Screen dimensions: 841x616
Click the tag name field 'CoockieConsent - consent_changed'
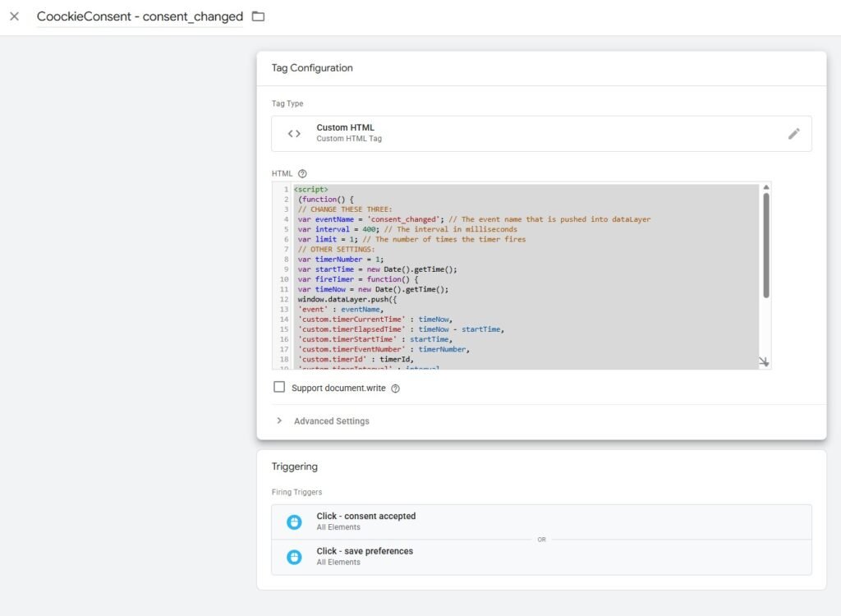click(x=140, y=16)
